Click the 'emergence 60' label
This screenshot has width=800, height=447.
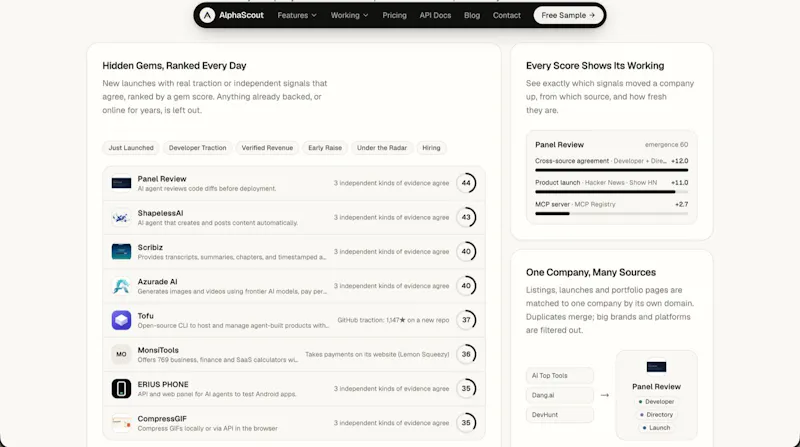[x=666, y=145]
